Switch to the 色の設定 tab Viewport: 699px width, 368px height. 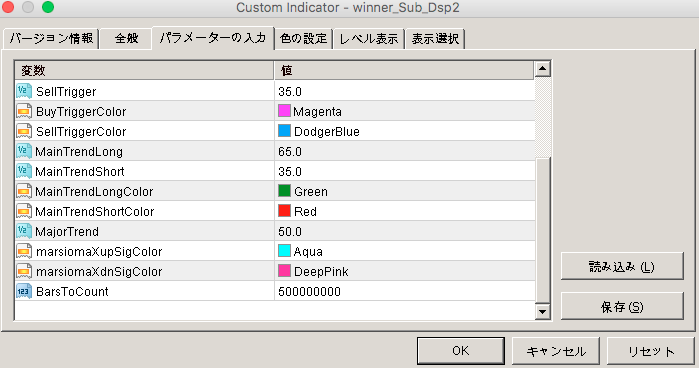304,39
